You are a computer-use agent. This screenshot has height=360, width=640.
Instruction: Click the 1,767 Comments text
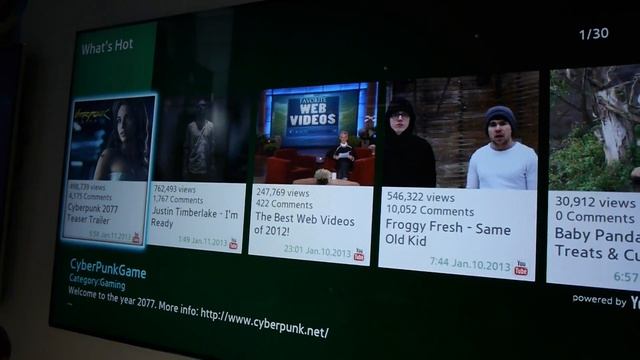coord(178,199)
